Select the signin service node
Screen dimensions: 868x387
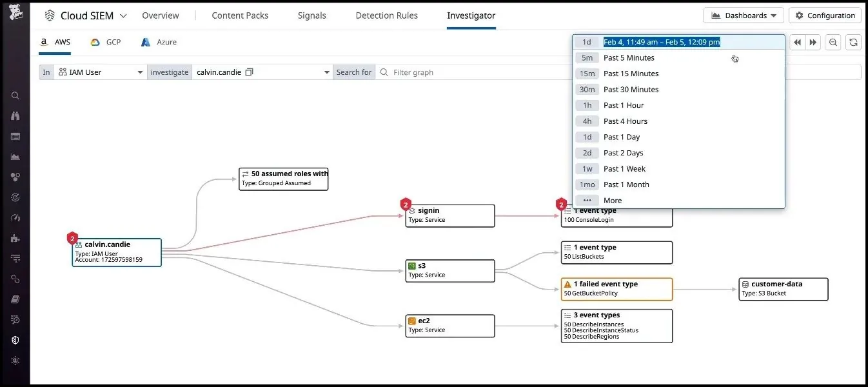pos(450,216)
